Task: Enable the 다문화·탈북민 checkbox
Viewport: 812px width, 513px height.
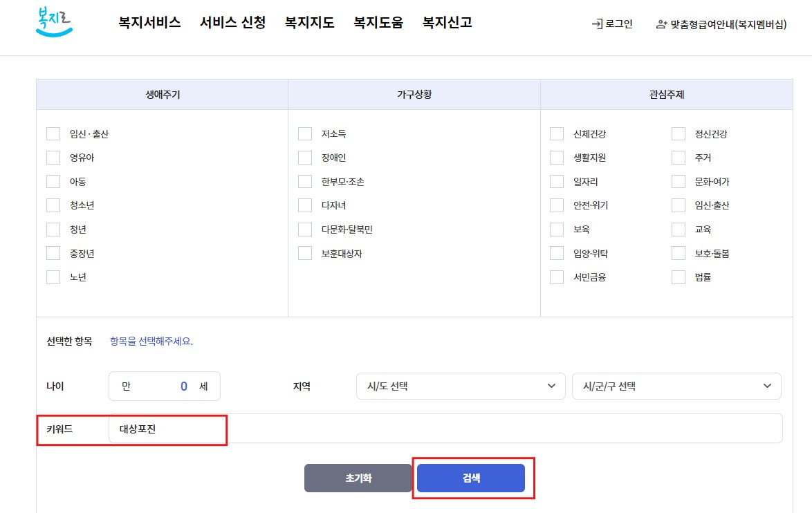Action: (305, 229)
